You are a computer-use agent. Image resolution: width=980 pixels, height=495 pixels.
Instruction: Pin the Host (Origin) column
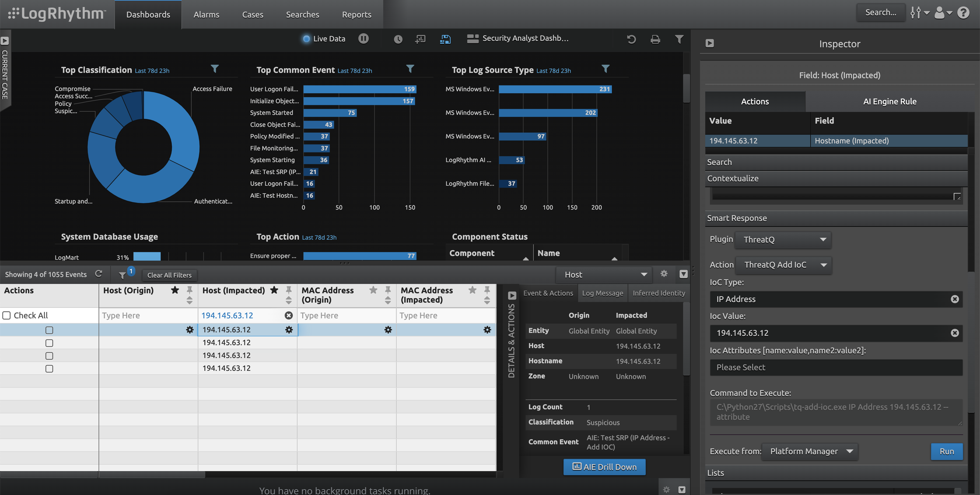(x=190, y=290)
